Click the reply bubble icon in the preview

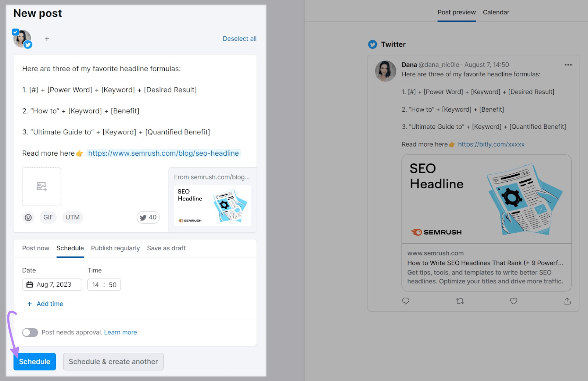pyautogui.click(x=406, y=301)
